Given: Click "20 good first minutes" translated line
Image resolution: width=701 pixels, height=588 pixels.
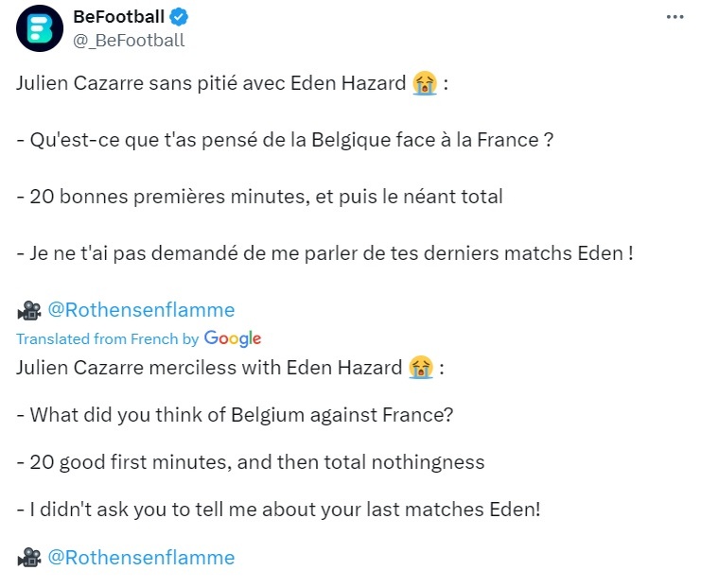Looking at the screenshot, I should tap(250, 462).
